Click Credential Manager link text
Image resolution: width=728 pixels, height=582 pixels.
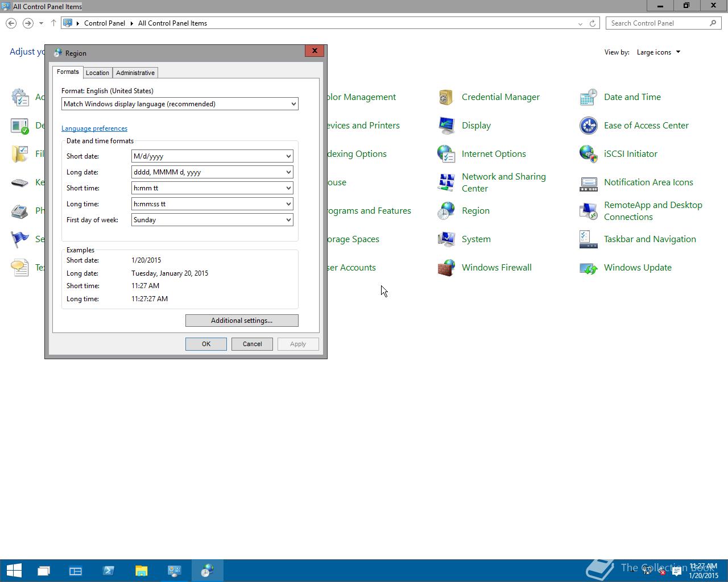[500, 97]
